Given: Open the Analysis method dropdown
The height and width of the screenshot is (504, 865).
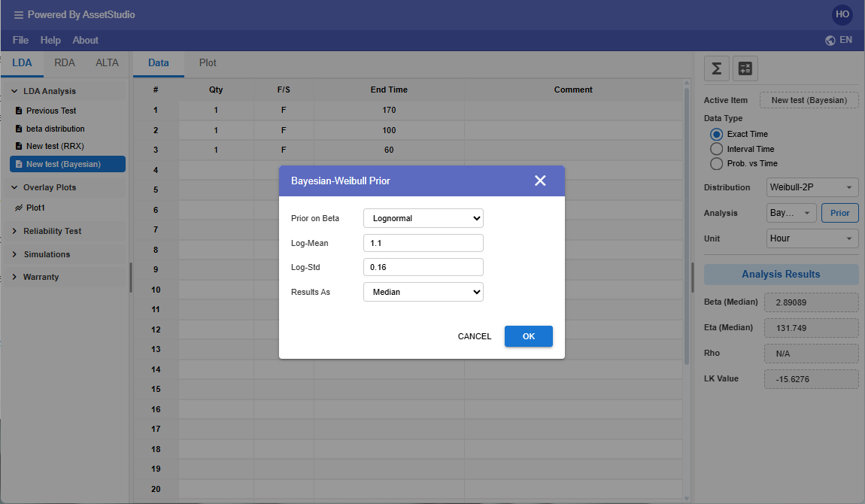Looking at the screenshot, I should click(x=791, y=213).
